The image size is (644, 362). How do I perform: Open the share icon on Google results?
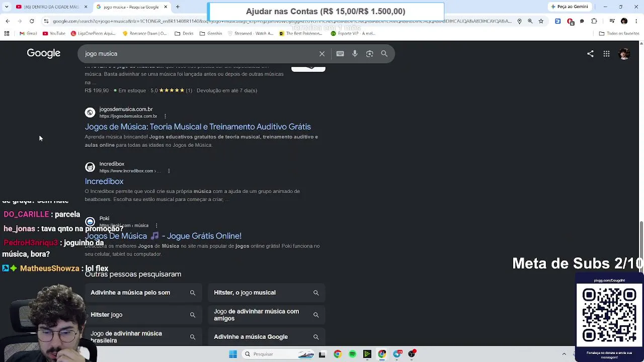point(590,54)
